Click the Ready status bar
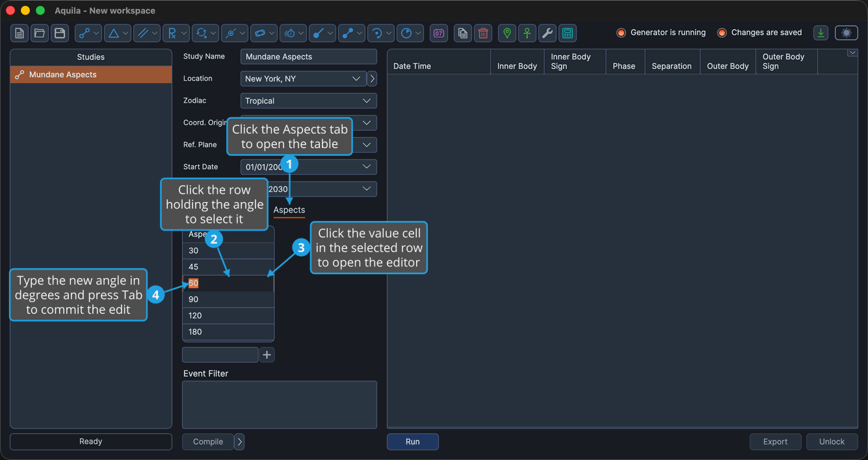This screenshot has width=868, height=460. [91, 442]
